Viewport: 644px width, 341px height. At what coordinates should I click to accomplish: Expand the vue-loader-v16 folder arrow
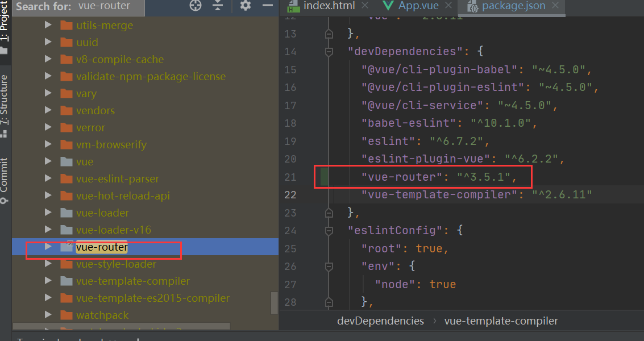[48, 230]
